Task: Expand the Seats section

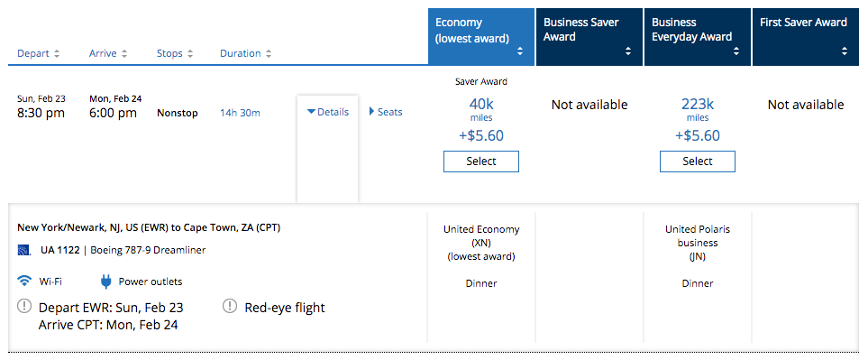Action: (x=386, y=112)
